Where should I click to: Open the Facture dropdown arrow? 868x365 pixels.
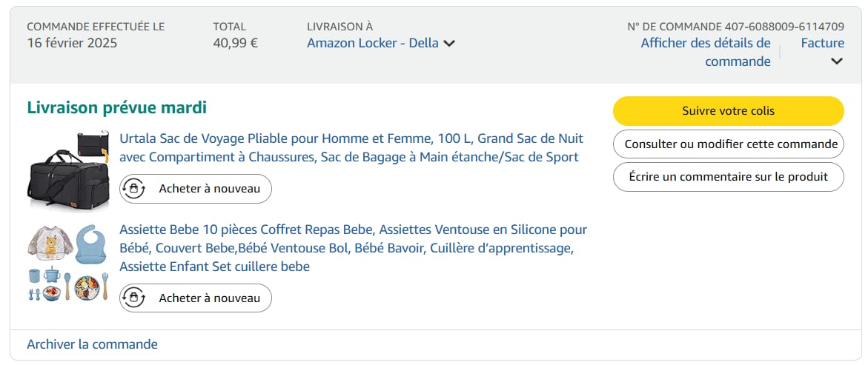click(x=837, y=61)
